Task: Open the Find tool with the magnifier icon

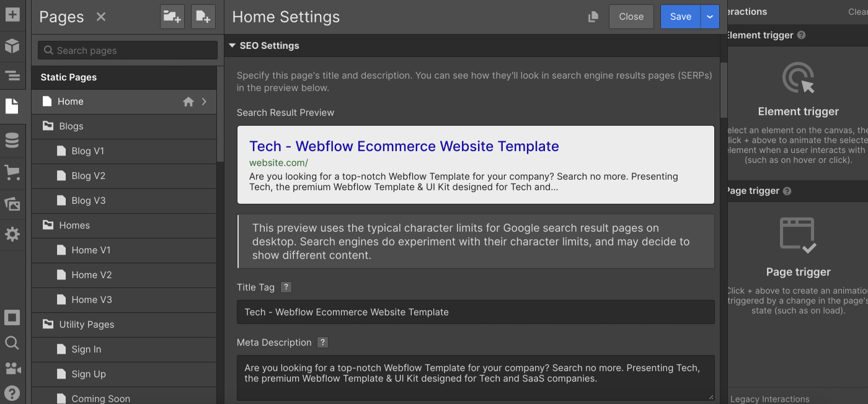Action: [12, 343]
